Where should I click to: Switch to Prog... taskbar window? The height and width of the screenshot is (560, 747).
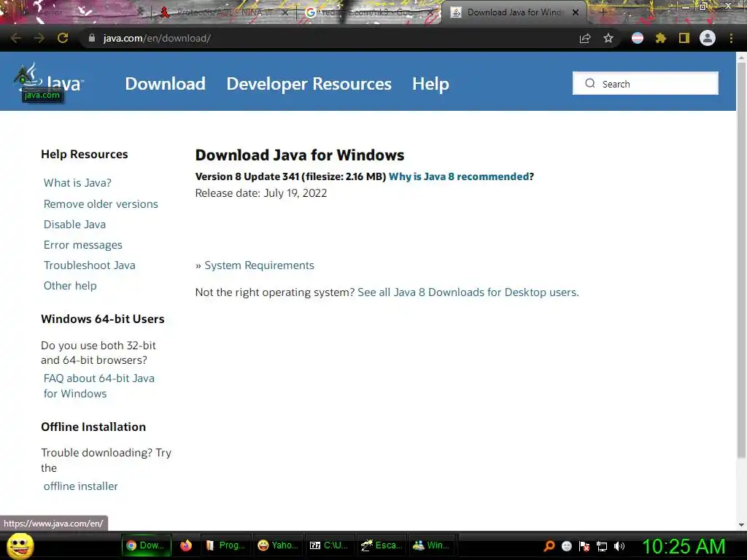pos(225,545)
